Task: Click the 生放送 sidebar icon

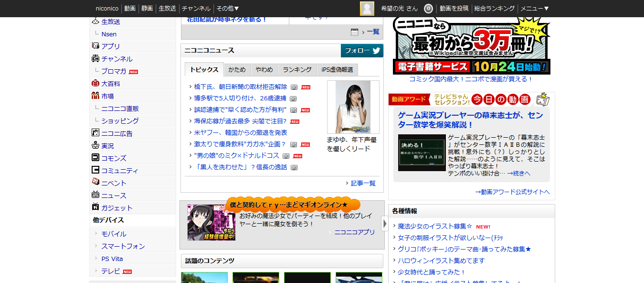Action: [95, 22]
